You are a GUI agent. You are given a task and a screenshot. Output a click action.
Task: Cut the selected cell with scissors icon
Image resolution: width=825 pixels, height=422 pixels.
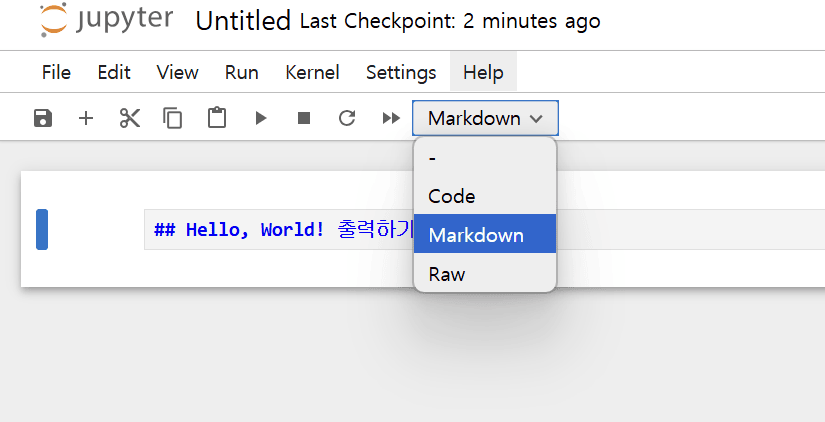[x=129, y=118]
